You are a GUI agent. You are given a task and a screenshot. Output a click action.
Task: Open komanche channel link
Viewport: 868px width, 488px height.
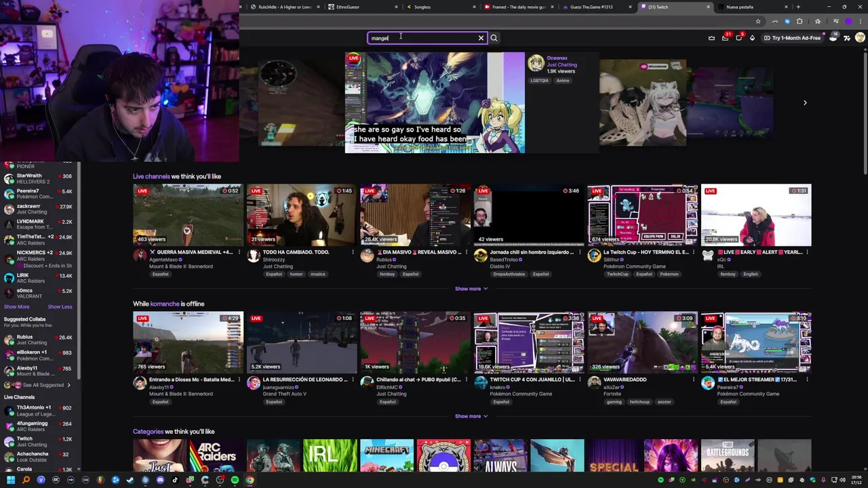click(164, 304)
